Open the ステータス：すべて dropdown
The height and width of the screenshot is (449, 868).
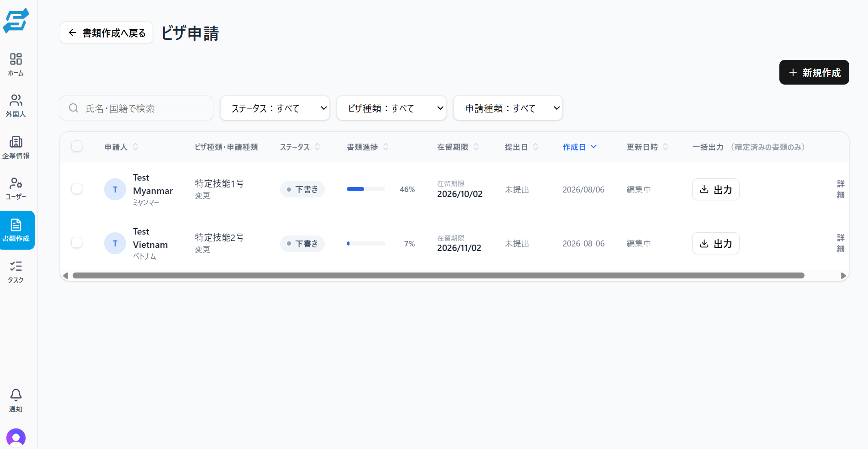275,108
